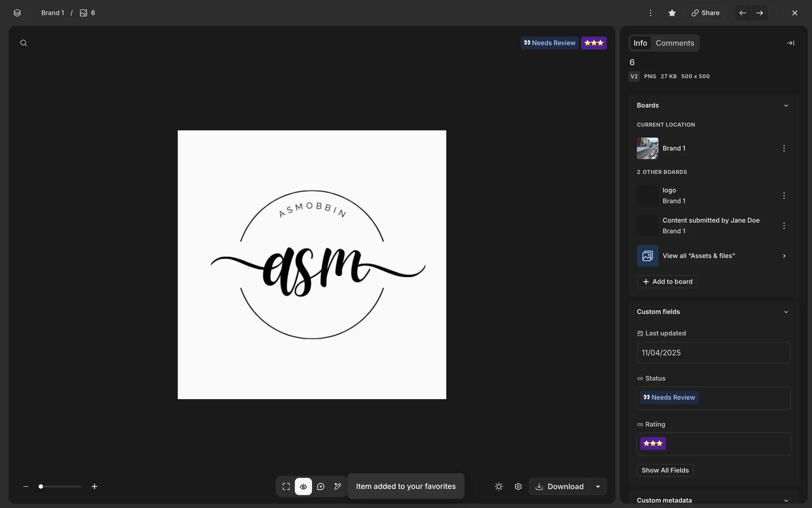Click the Add to board button
Screen dimensions: 812x508
coord(667,282)
